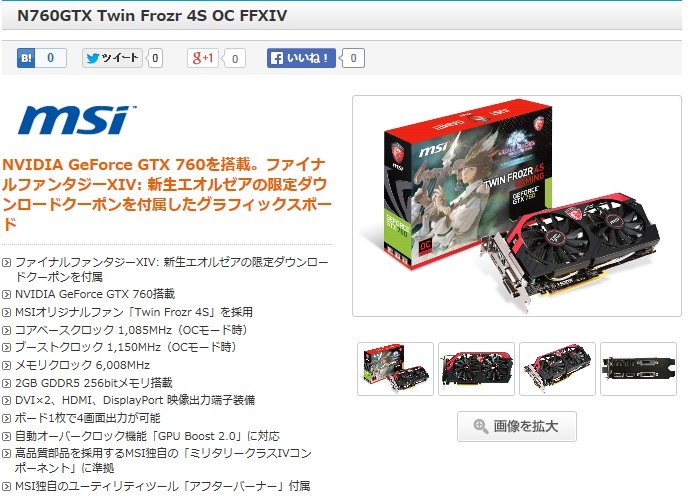Click the bullet icon beside NVIDIA GeForce GTX 760搭載
689x498 pixels.
click(x=6, y=294)
